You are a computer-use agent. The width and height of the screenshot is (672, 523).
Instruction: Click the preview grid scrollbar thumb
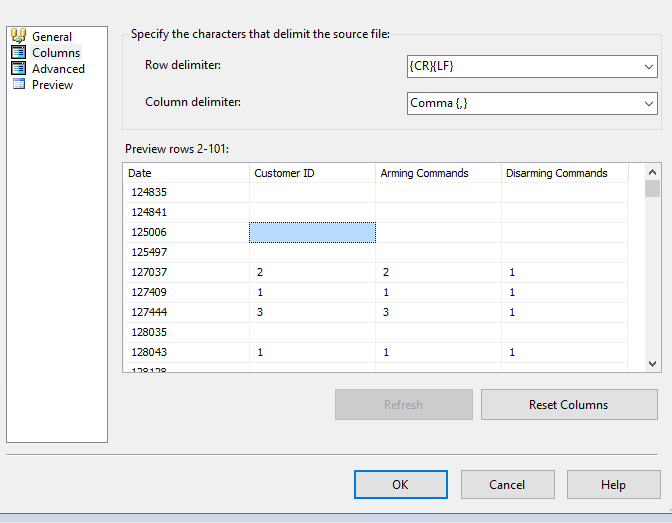[652, 189]
